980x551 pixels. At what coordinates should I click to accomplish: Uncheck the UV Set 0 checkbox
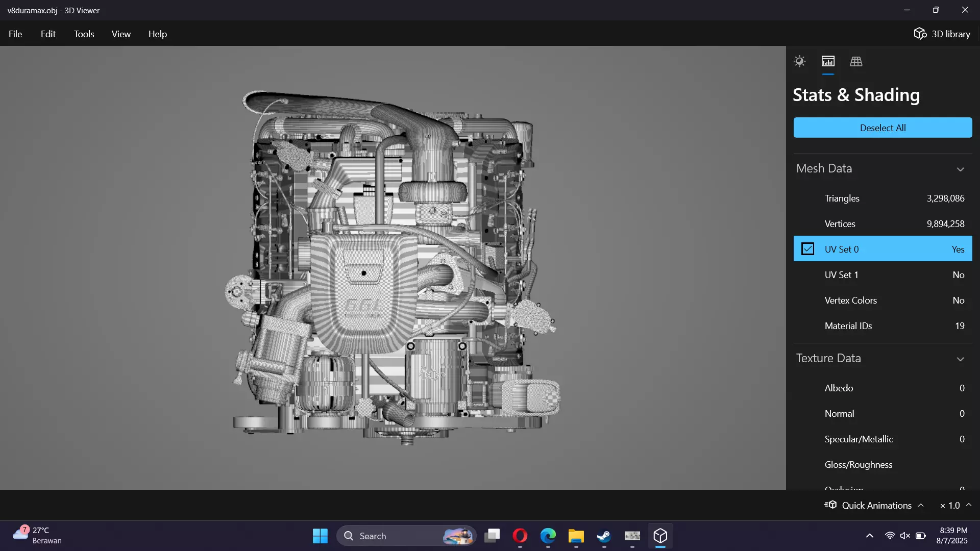tap(807, 249)
